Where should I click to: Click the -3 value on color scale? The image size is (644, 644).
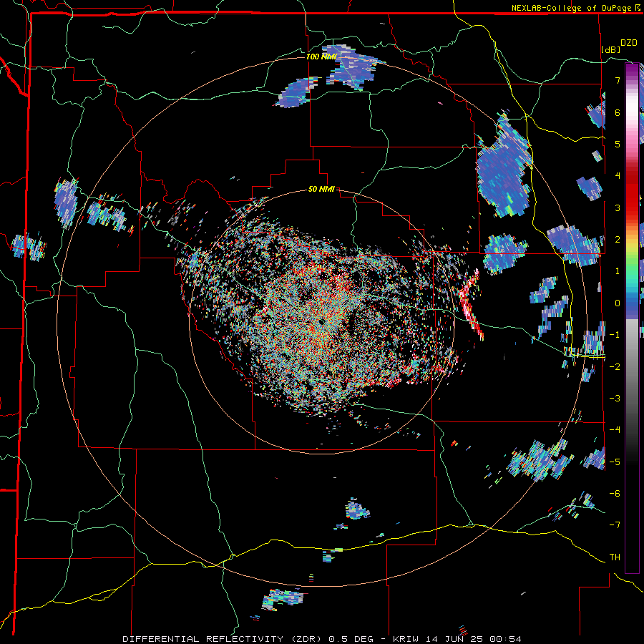click(x=615, y=398)
